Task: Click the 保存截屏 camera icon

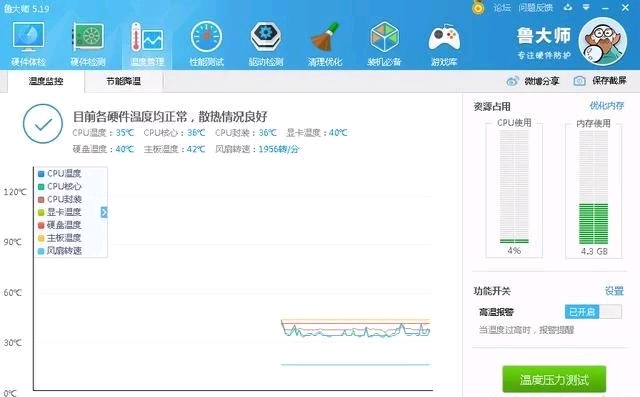Action: tap(579, 81)
